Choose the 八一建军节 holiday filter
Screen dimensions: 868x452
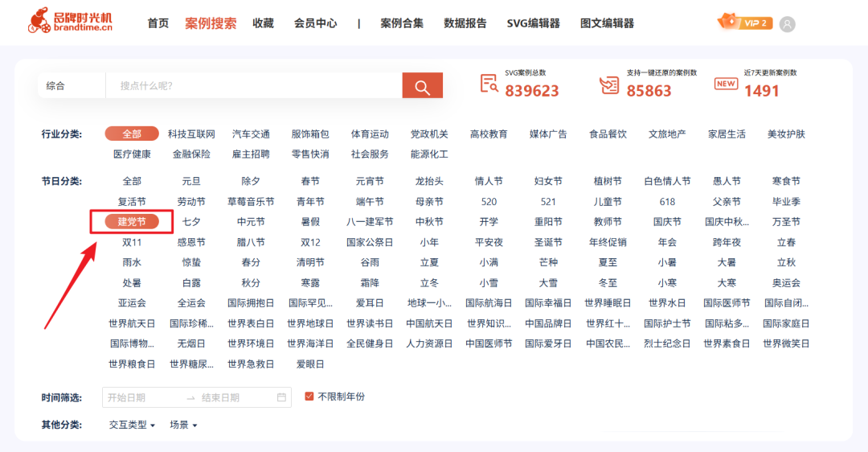(x=370, y=221)
